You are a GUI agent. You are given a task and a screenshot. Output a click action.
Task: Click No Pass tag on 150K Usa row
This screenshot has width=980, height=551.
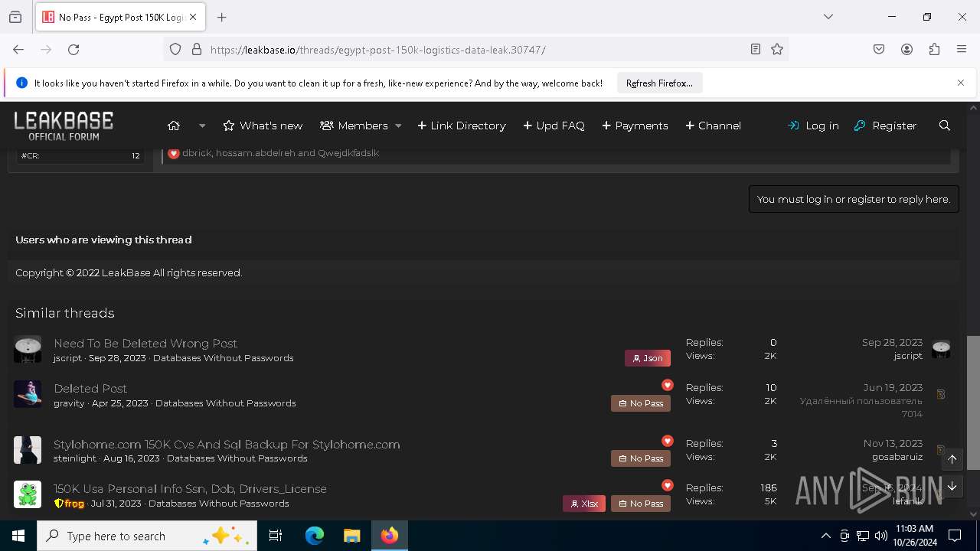641,504
